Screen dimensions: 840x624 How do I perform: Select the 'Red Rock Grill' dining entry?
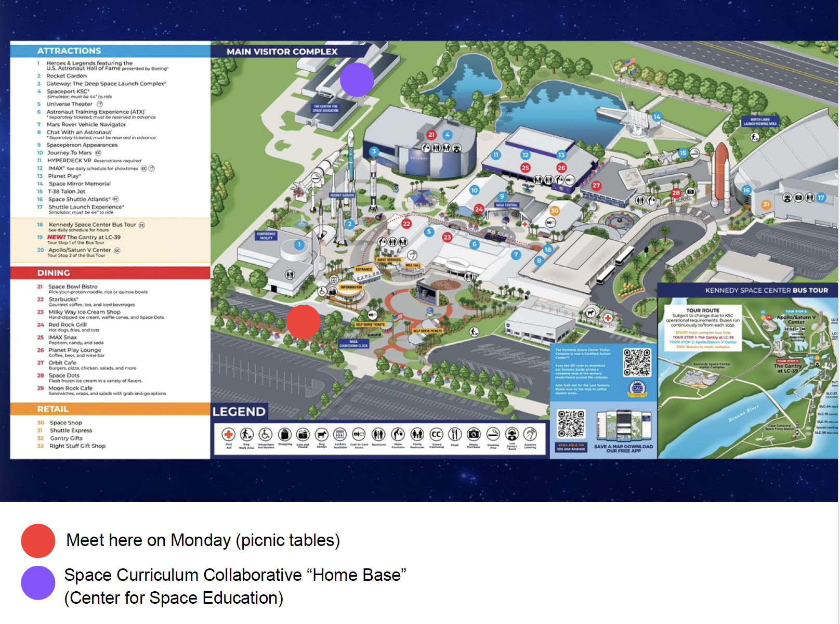tap(68, 325)
